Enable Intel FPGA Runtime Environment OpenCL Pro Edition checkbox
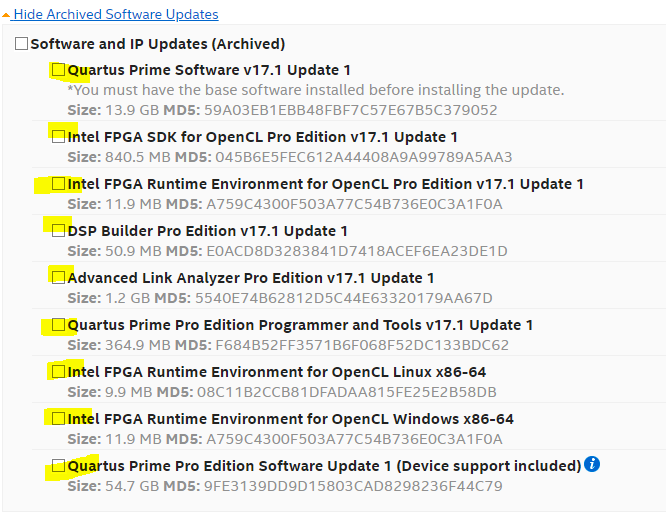The image size is (666, 514). [x=59, y=184]
